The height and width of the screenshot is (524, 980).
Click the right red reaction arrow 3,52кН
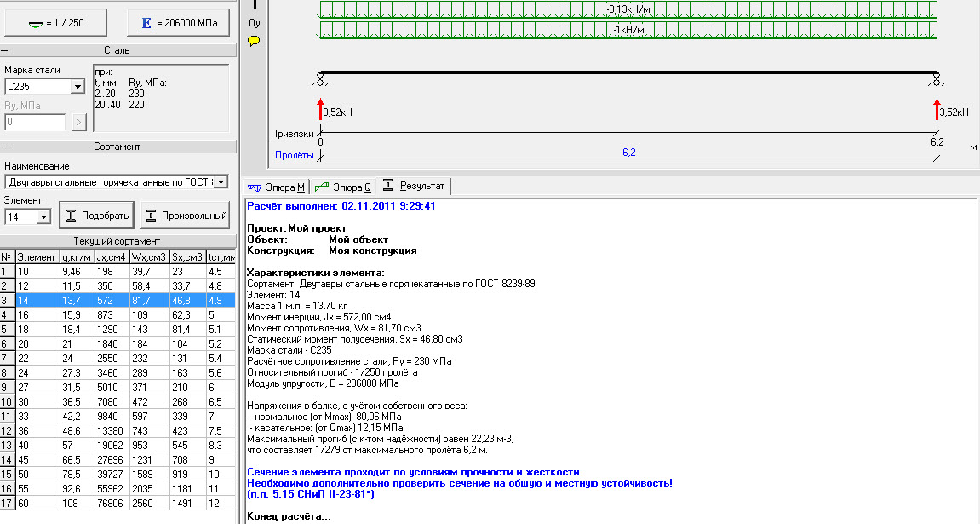pyautogui.click(x=937, y=109)
